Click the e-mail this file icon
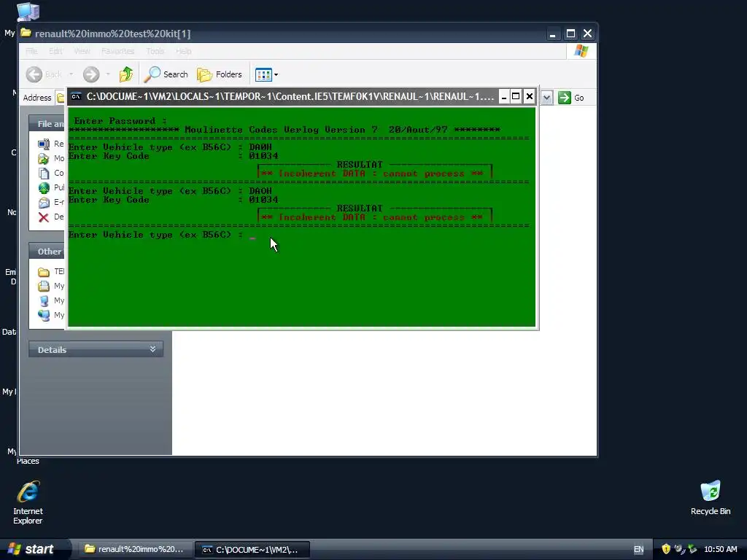The width and height of the screenshot is (747, 560). [x=44, y=203]
